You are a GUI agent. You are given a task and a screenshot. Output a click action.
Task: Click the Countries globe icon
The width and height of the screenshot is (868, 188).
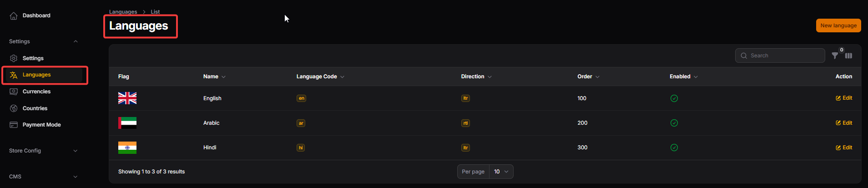14,108
